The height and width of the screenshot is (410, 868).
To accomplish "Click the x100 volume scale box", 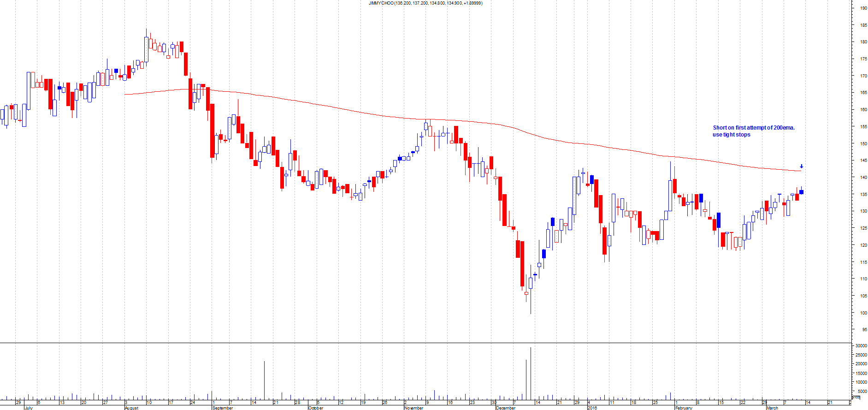I will (x=856, y=397).
